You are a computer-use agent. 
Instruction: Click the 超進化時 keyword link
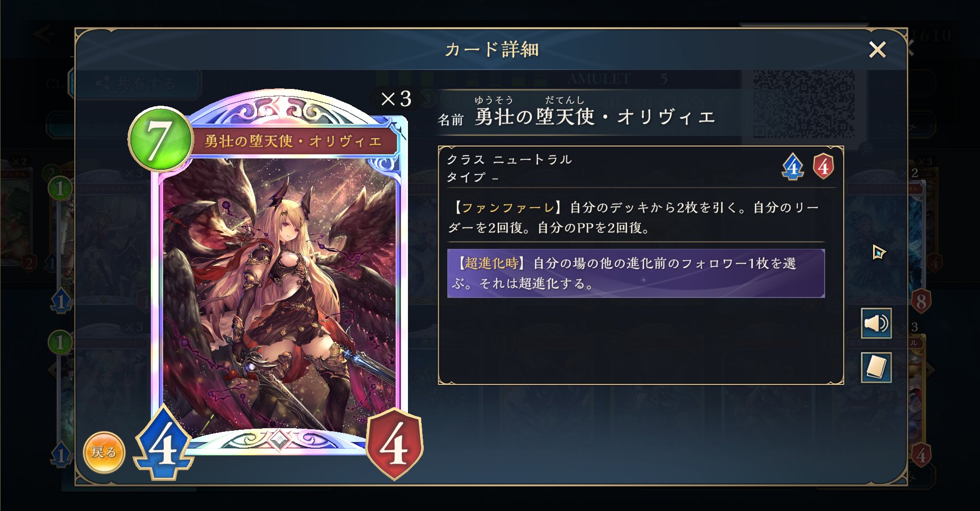point(491,263)
